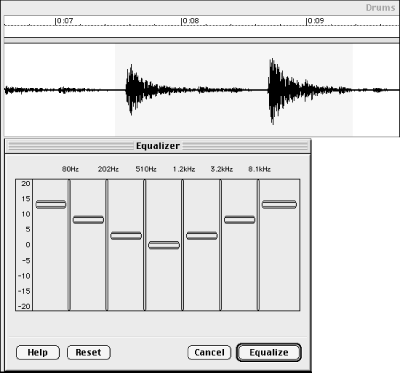Click the 20 value on the gain scale

[26, 184]
